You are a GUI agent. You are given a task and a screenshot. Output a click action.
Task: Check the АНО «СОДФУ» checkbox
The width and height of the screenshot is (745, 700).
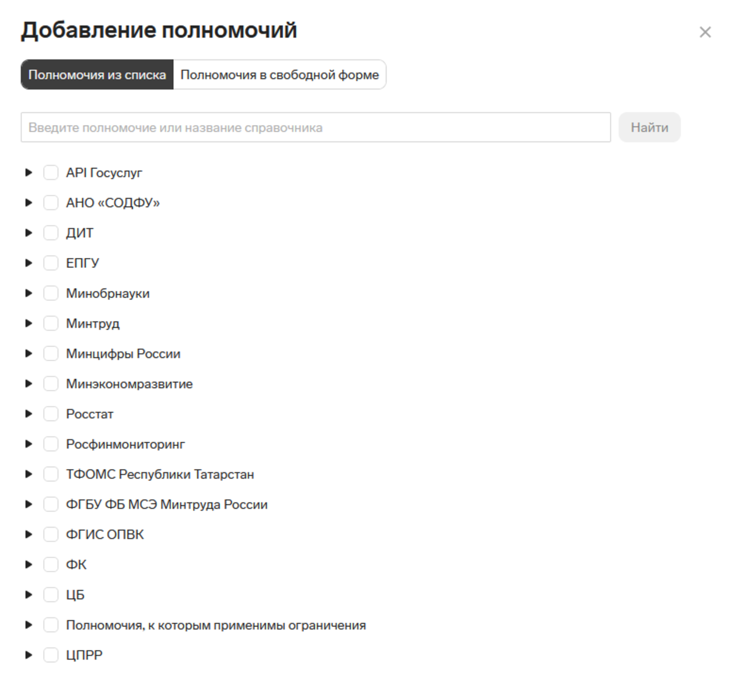coord(50,203)
